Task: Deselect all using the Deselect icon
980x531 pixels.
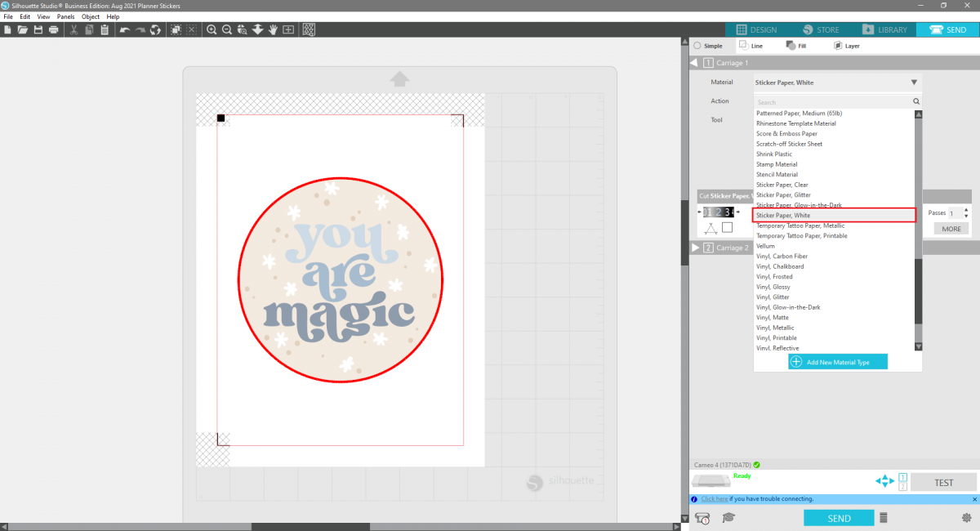Action: [x=192, y=30]
